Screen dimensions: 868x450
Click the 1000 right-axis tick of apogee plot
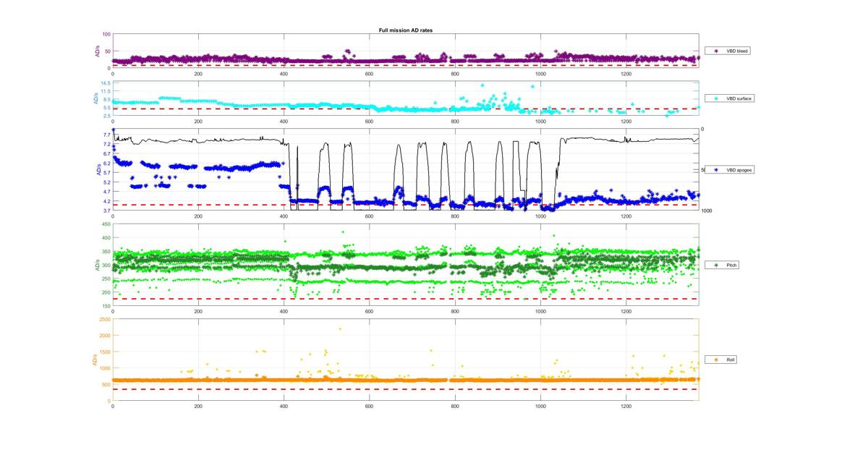pyautogui.click(x=706, y=211)
